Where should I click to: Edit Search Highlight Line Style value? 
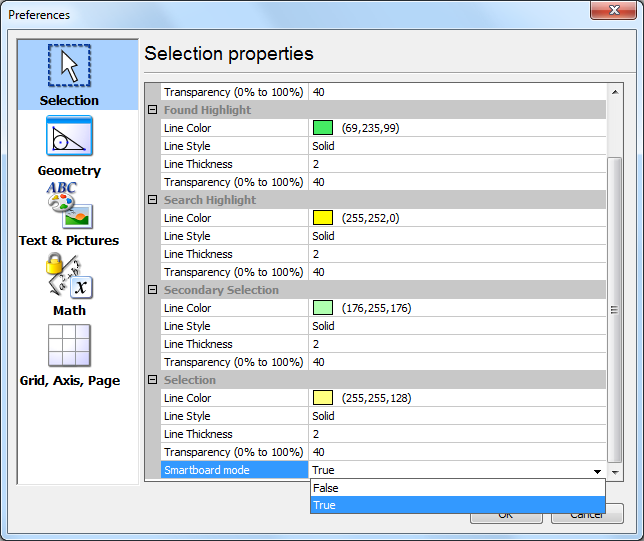pos(456,236)
